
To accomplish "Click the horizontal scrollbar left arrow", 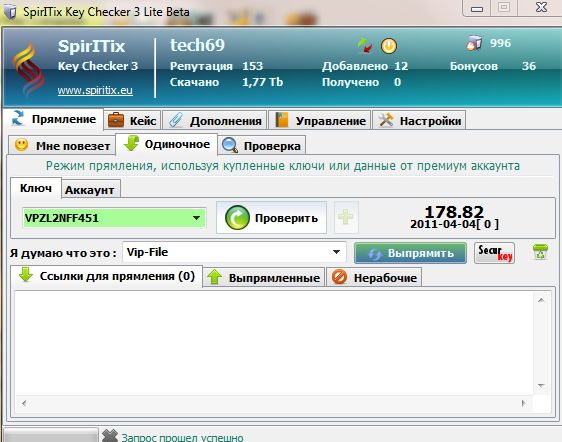I will 24,403.
